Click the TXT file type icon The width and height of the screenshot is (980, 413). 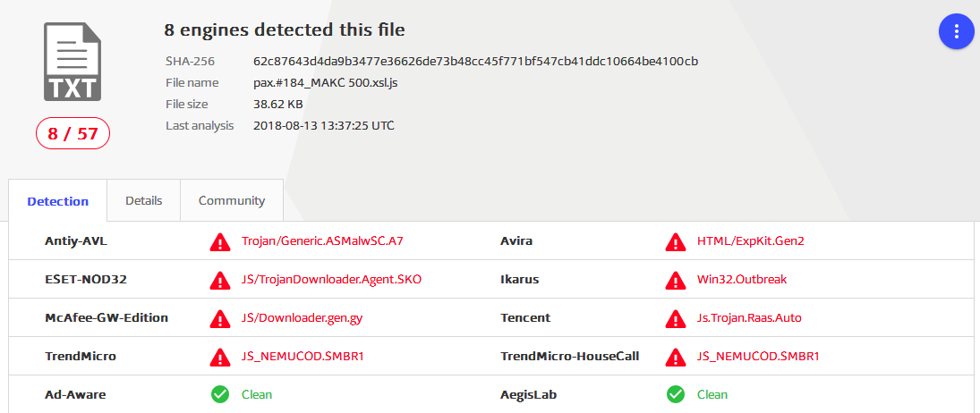click(72, 61)
